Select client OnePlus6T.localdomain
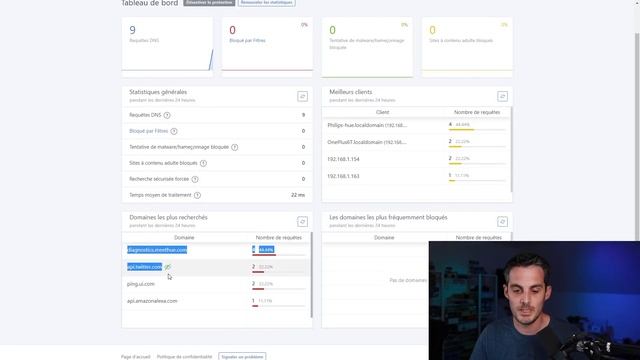The image size is (640, 360). [367, 142]
